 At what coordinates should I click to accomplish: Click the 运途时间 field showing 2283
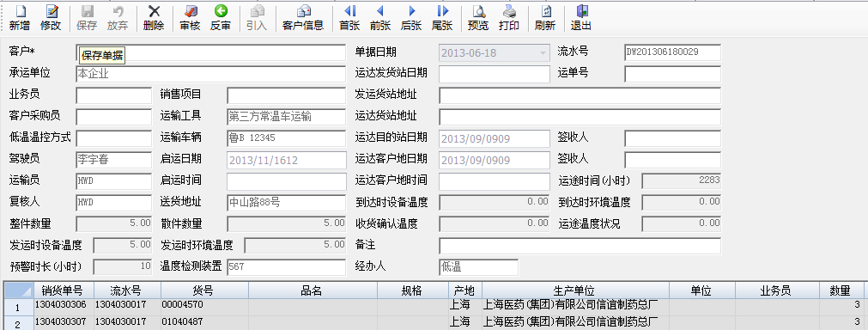tap(682, 180)
